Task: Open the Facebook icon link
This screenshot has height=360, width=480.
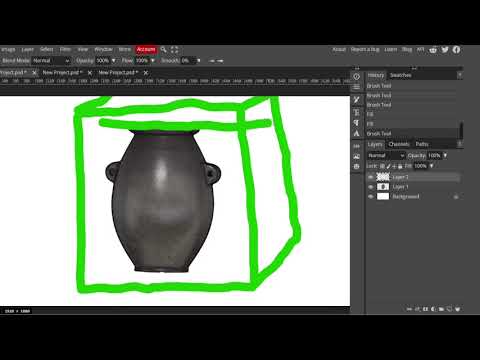Action: (x=456, y=50)
